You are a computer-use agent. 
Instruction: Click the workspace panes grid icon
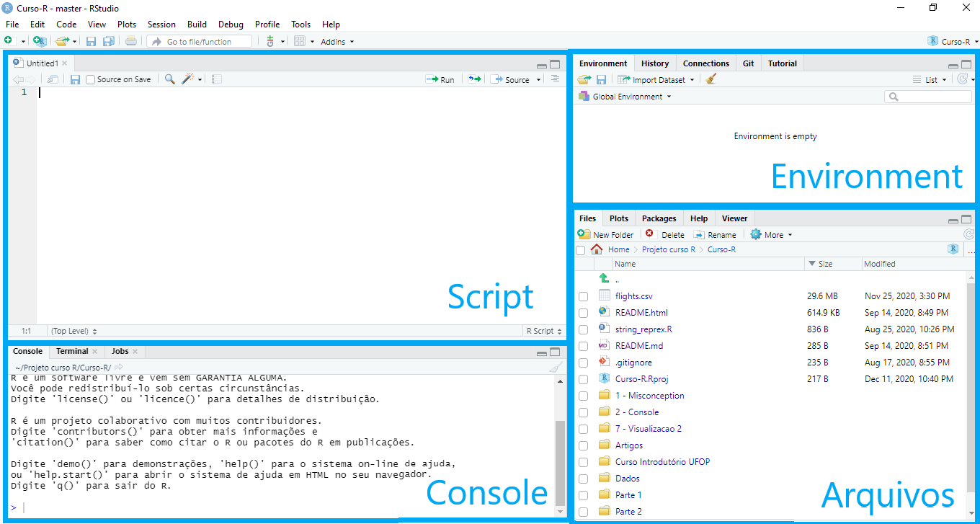pos(300,41)
